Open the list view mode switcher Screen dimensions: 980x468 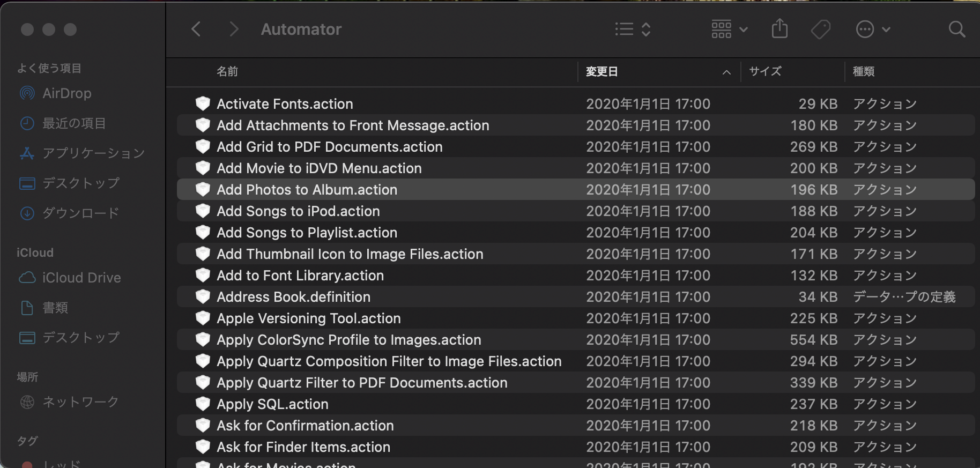click(633, 29)
